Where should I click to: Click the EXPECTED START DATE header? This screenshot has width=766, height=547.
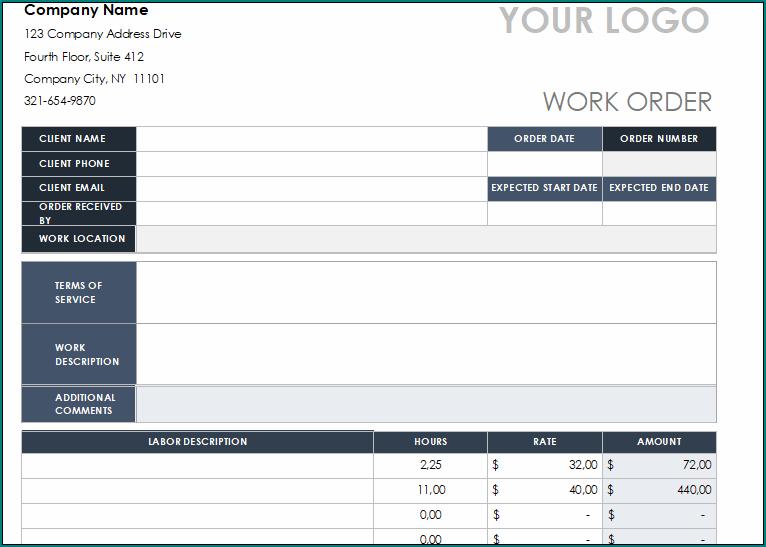pyautogui.click(x=545, y=188)
